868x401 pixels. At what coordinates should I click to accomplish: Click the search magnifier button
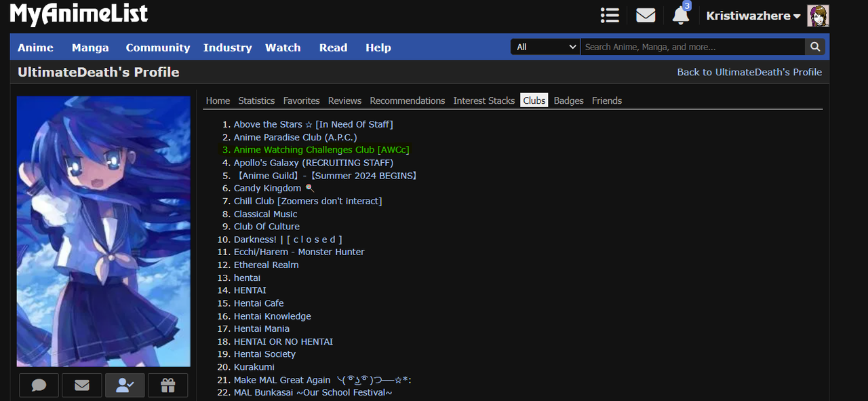(815, 47)
